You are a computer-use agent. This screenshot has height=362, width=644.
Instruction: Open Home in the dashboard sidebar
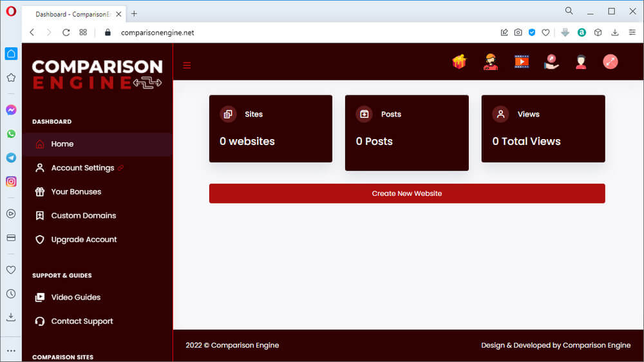pyautogui.click(x=97, y=144)
